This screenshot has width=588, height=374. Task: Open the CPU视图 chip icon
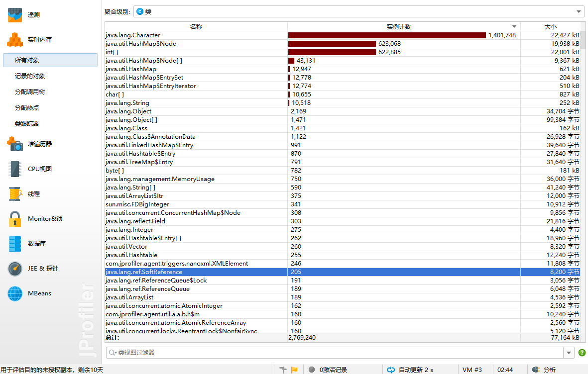[15, 169]
